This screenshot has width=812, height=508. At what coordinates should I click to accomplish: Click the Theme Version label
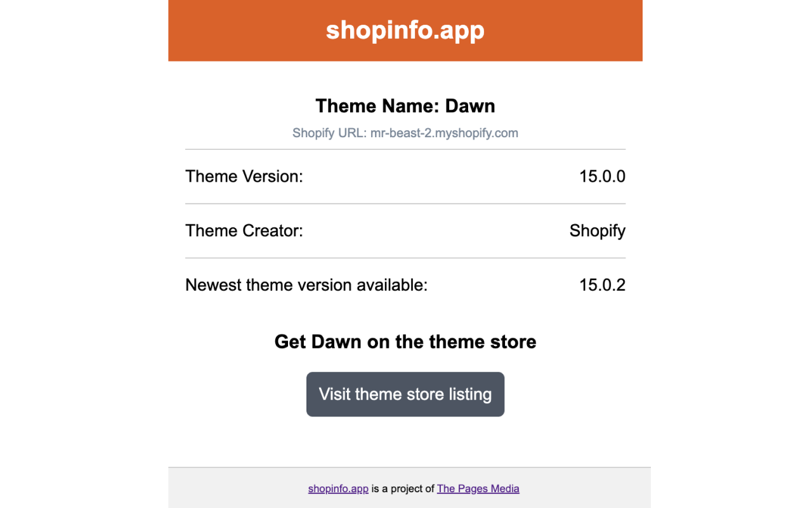pos(244,176)
